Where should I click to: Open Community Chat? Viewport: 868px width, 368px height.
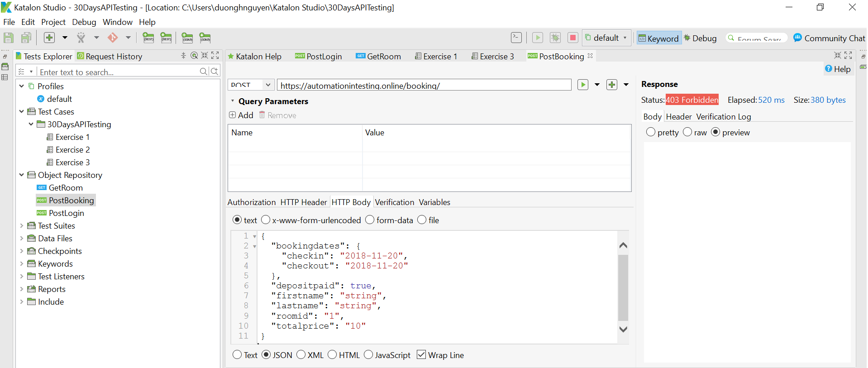(x=829, y=38)
